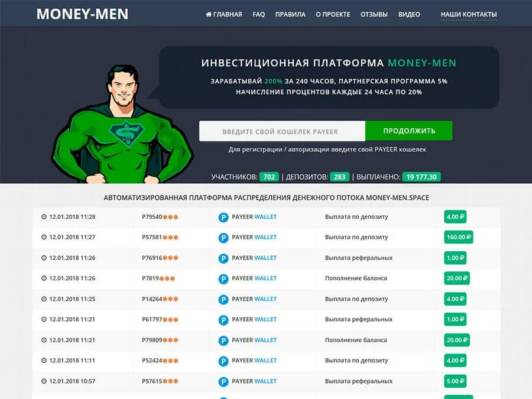Click Выплата рефералных in row P76916
Image resolution: width=532 pixels, height=399 pixels.
coord(359,258)
